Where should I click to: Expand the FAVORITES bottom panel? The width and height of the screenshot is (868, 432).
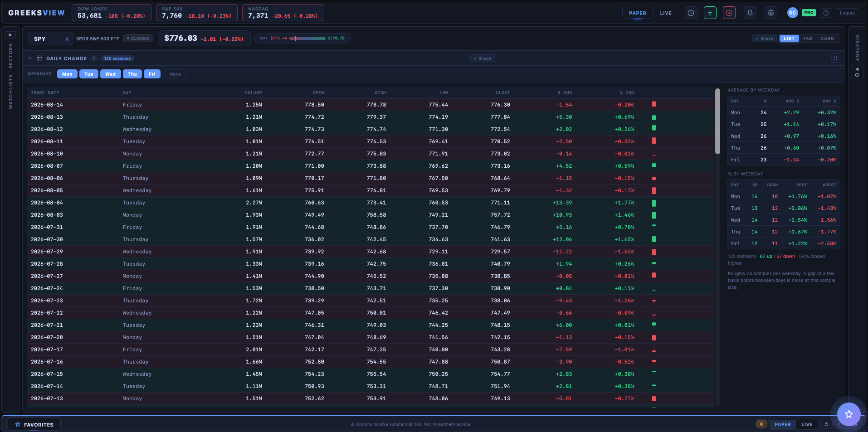pos(34,425)
